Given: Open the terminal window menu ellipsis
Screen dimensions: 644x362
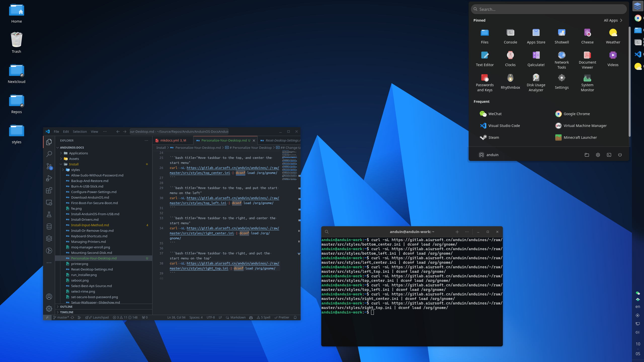Looking at the screenshot, I should click(x=467, y=232).
